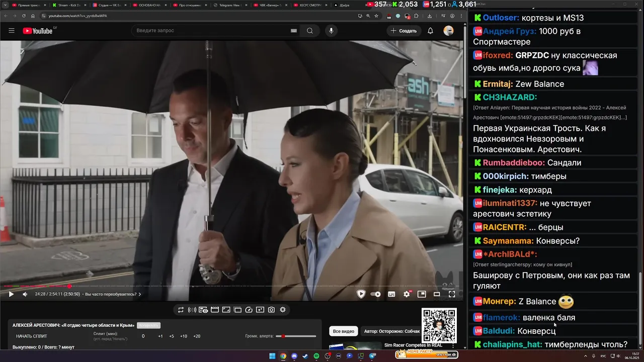The image size is (644, 362).
Task: Click the split minutes value field
Action: point(143,336)
